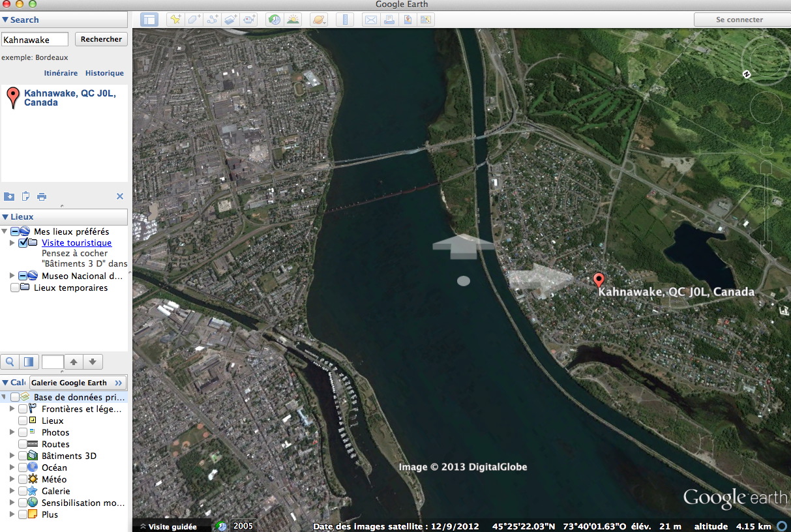Image resolution: width=791 pixels, height=532 pixels.
Task: Toggle the Mes lieux préférés checkbox
Action: [15, 231]
